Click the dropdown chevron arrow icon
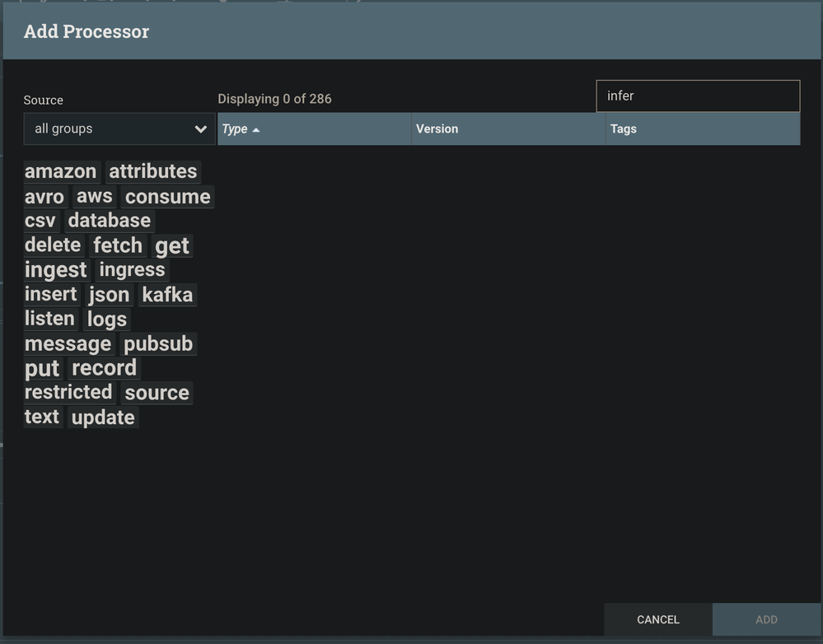Screen dimensions: 823x644 [200, 129]
